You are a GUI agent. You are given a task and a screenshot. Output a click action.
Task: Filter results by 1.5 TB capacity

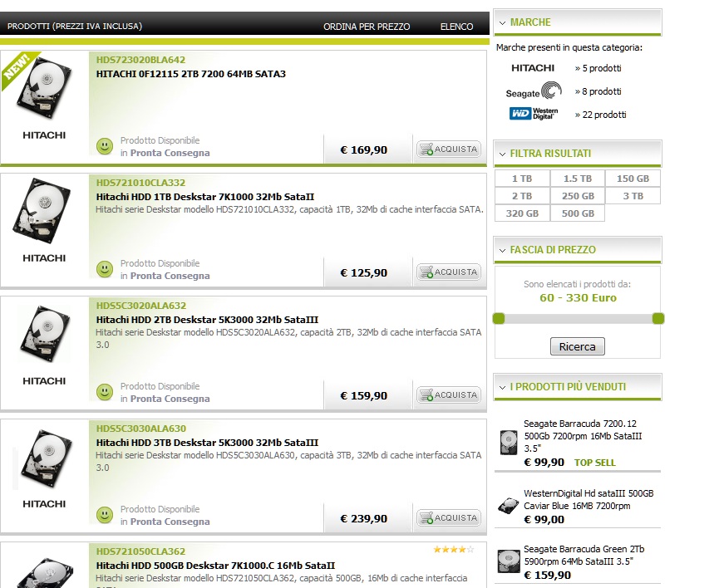578,179
